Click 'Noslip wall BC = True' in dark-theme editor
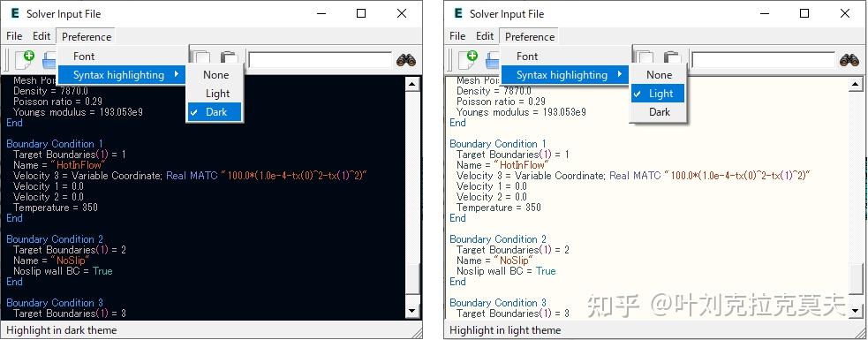 63,271
